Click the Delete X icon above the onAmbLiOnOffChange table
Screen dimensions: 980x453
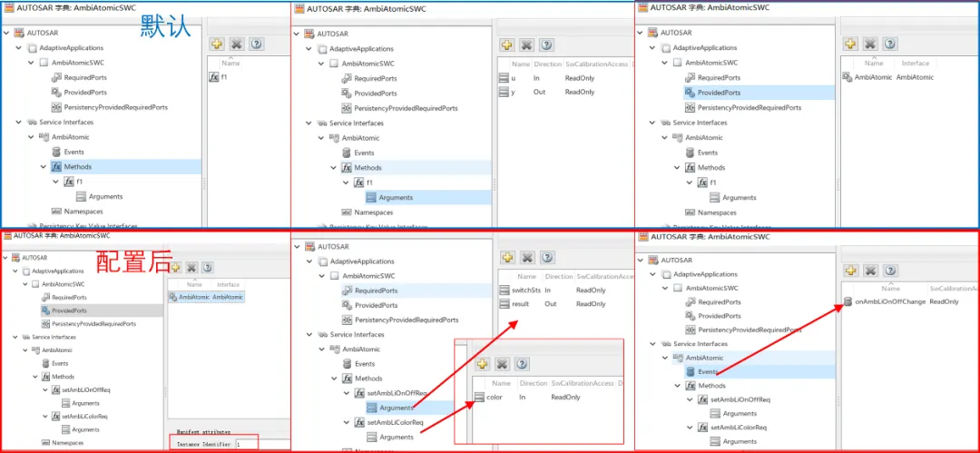[x=870, y=271]
